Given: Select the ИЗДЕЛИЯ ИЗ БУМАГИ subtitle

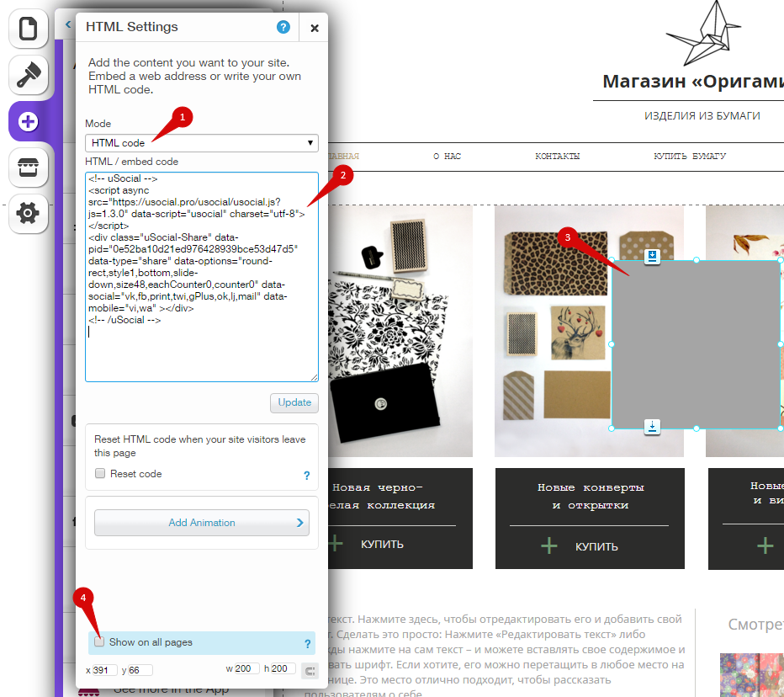Looking at the screenshot, I should [x=702, y=116].
